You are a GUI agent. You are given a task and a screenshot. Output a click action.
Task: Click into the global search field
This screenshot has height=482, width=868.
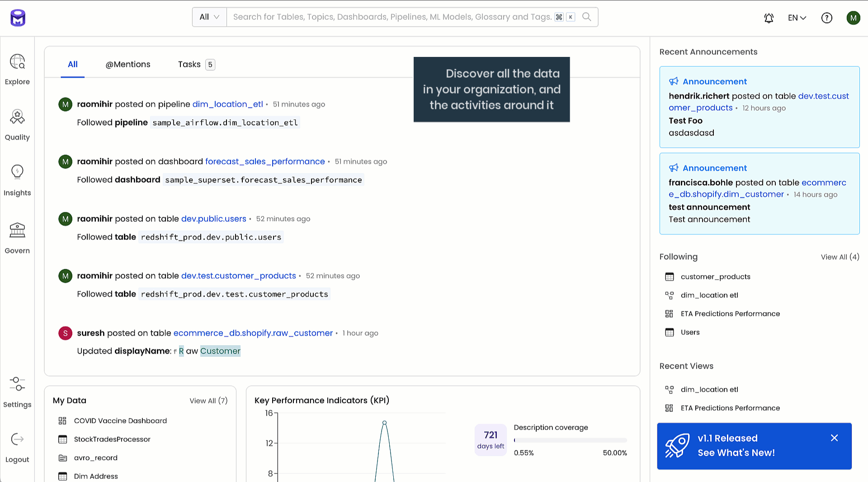point(392,17)
